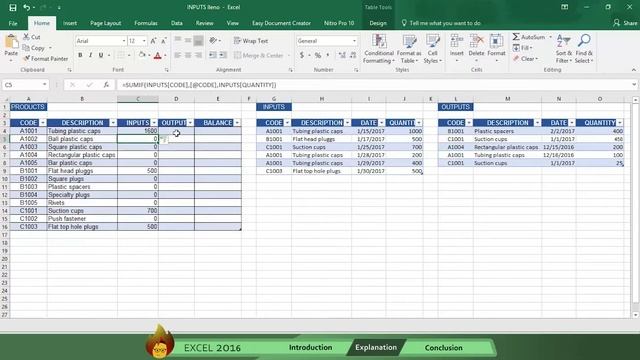Viewport: 640px width, 360px height.
Task: Toggle top vertical alignment
Action: [x=178, y=40]
